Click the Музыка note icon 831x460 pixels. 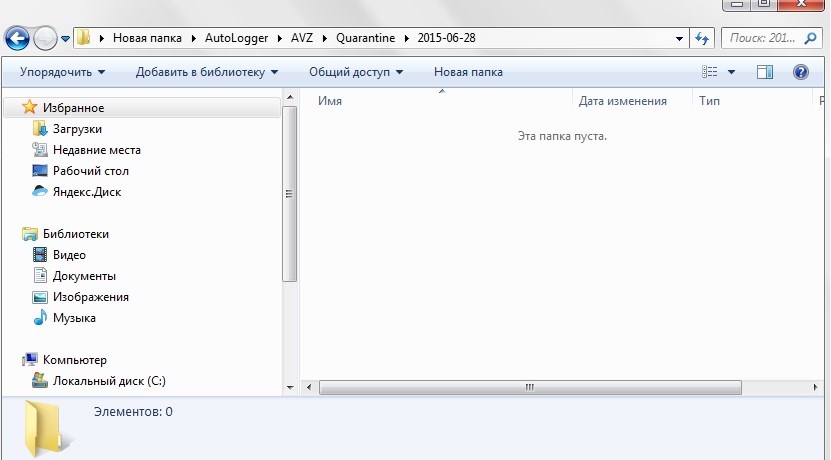(x=40, y=317)
